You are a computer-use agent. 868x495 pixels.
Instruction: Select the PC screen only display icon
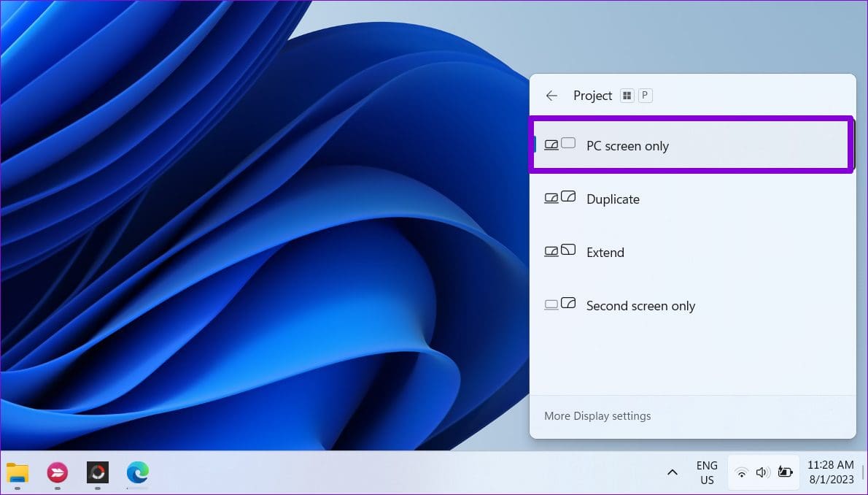[x=559, y=144]
